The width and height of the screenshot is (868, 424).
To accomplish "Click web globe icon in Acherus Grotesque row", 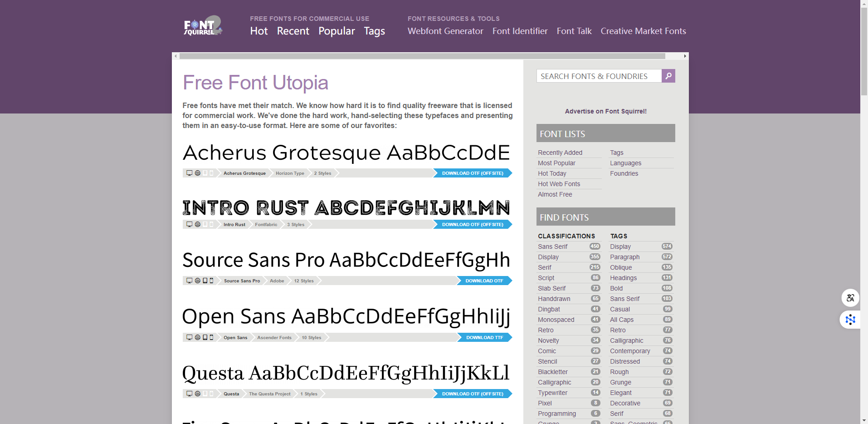I will point(198,173).
